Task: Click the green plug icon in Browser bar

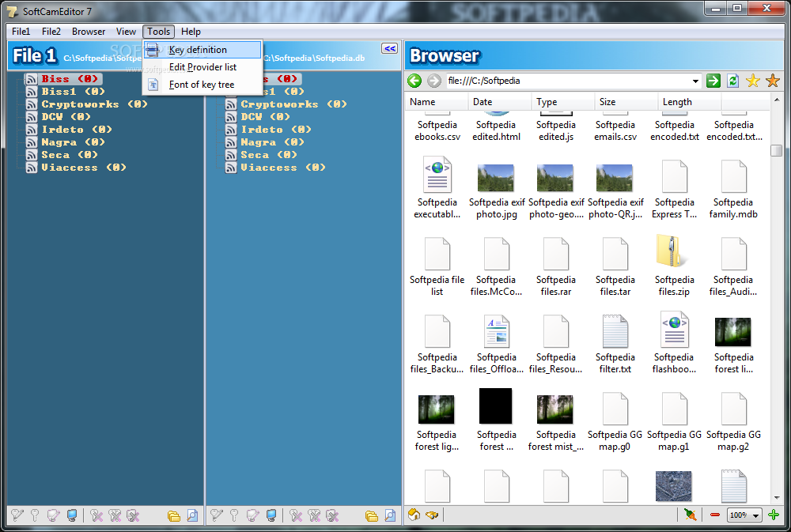Action: pyautogui.click(x=690, y=515)
